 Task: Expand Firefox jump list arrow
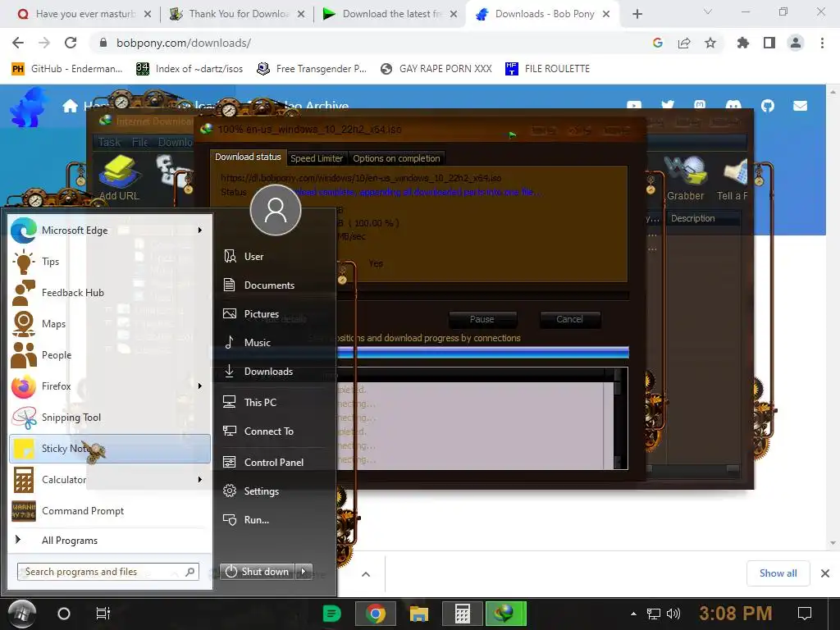click(x=200, y=386)
